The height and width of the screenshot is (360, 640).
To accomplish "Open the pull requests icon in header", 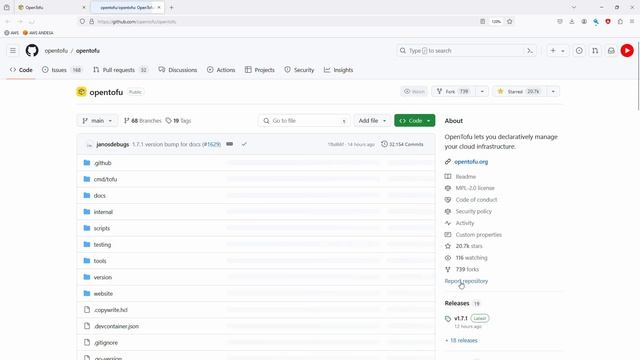I will (x=595, y=51).
